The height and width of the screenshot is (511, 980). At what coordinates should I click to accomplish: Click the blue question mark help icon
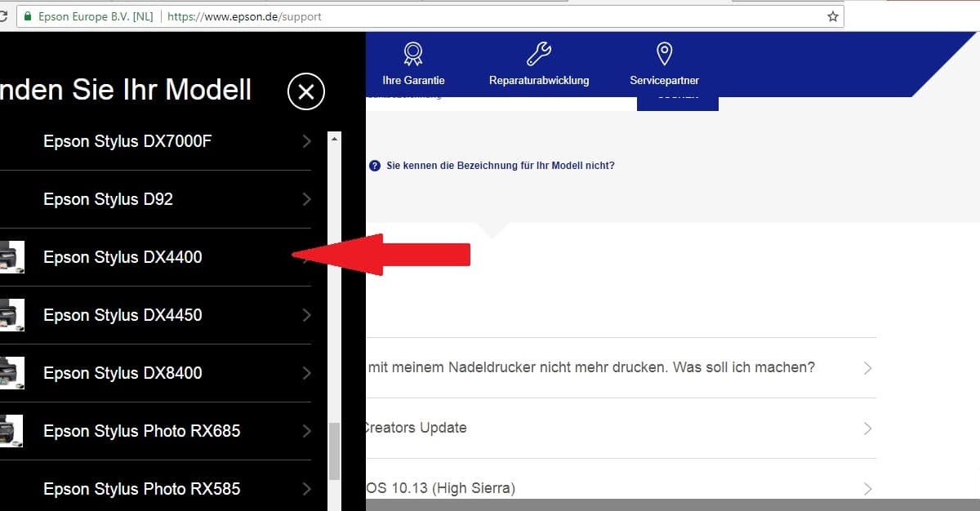pos(375,166)
